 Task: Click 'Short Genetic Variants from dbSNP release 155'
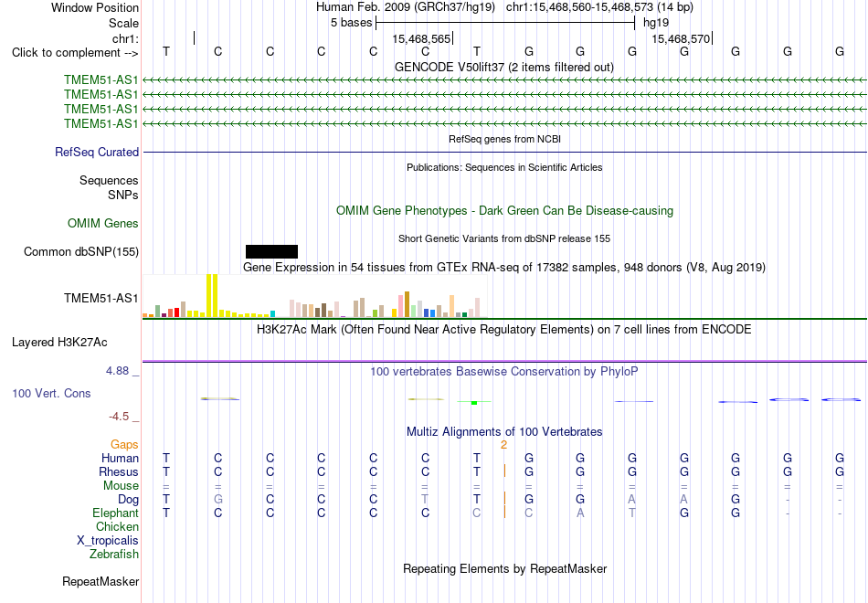[504, 238]
